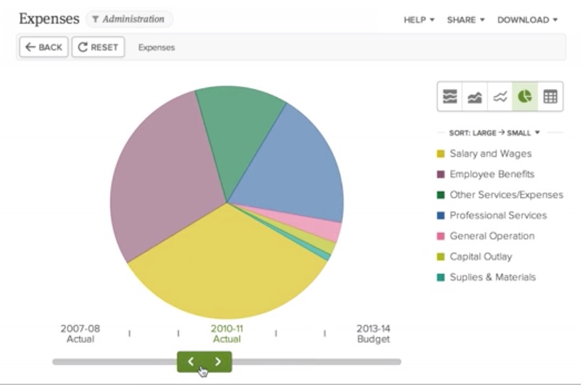This screenshot has height=392, width=588.
Task: Step the year slider to the next year
Action: 218,361
